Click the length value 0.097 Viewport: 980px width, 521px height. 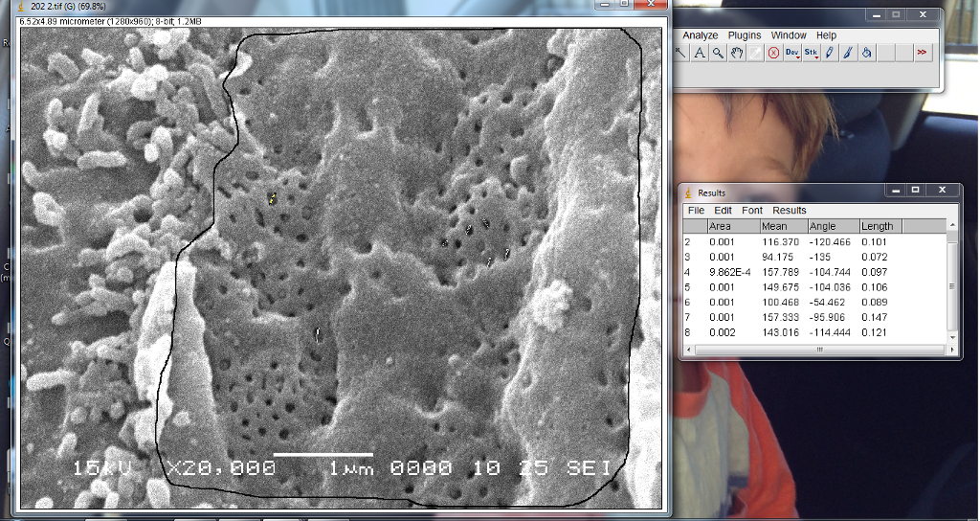tap(874, 272)
